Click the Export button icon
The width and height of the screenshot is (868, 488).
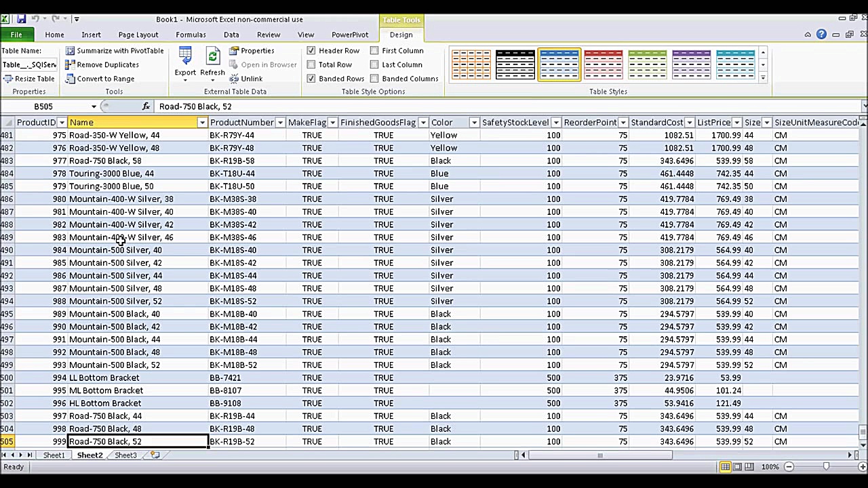click(x=185, y=56)
